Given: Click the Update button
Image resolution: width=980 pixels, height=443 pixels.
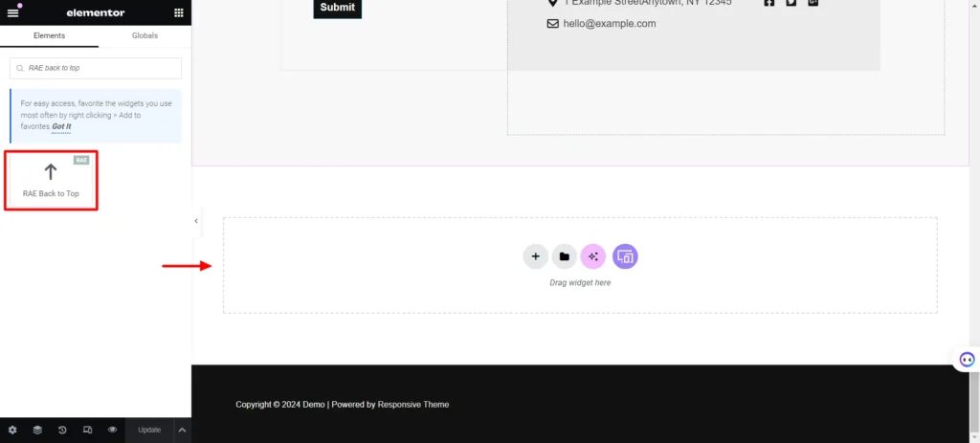Looking at the screenshot, I should [x=149, y=430].
